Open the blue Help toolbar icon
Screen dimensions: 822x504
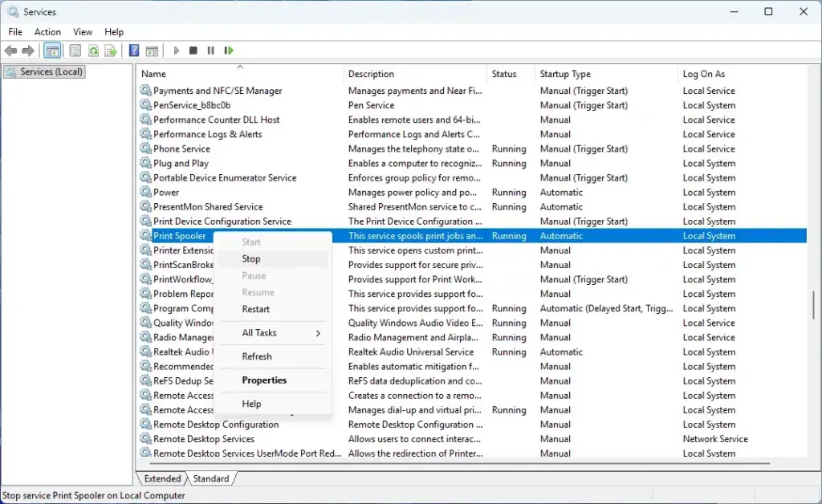[x=134, y=51]
